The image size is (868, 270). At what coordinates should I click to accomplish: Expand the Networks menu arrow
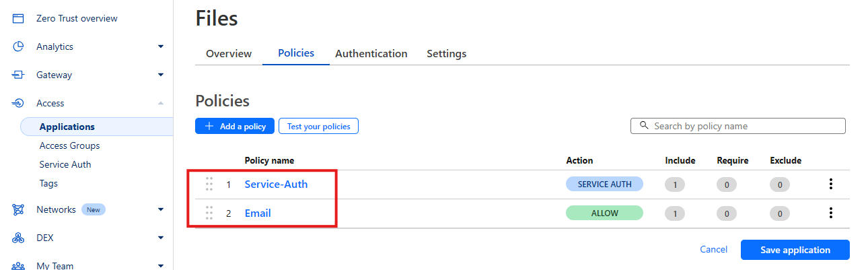pyautogui.click(x=161, y=210)
